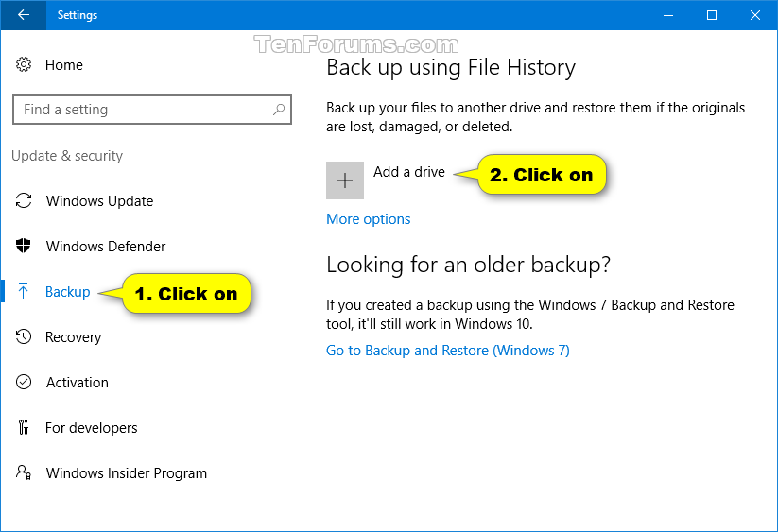Click the Windows Insider Program person icon
The height and width of the screenshot is (532, 778).
coord(24,472)
